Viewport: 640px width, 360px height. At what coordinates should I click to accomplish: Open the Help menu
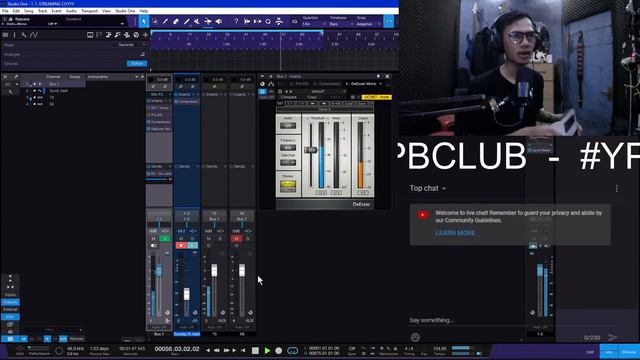144,11
